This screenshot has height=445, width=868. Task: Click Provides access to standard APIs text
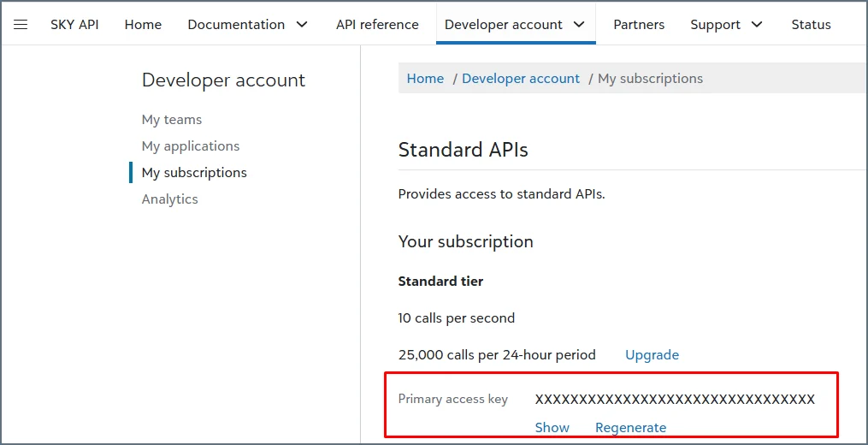pyautogui.click(x=501, y=194)
